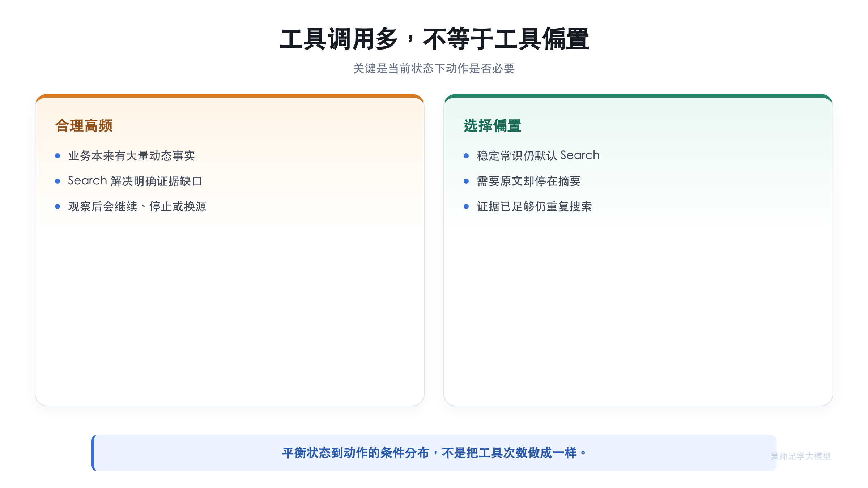Click the bullet 业务本来有大量动态事实

[132, 156]
